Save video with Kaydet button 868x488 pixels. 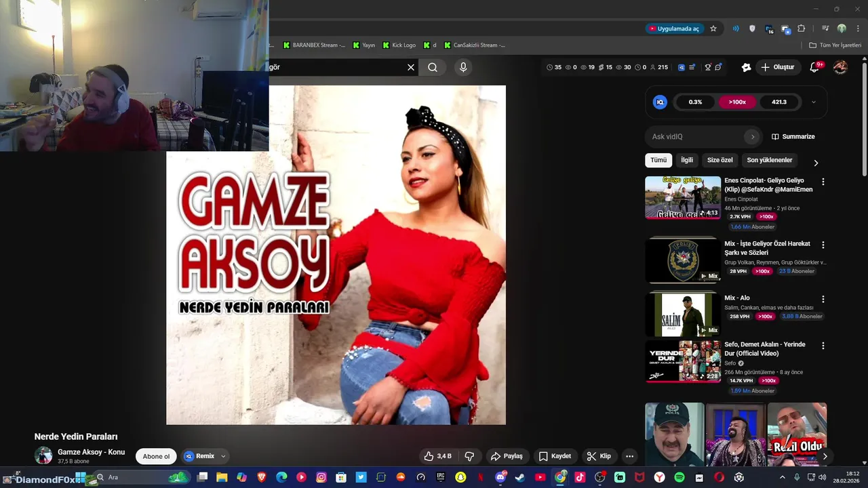click(555, 456)
